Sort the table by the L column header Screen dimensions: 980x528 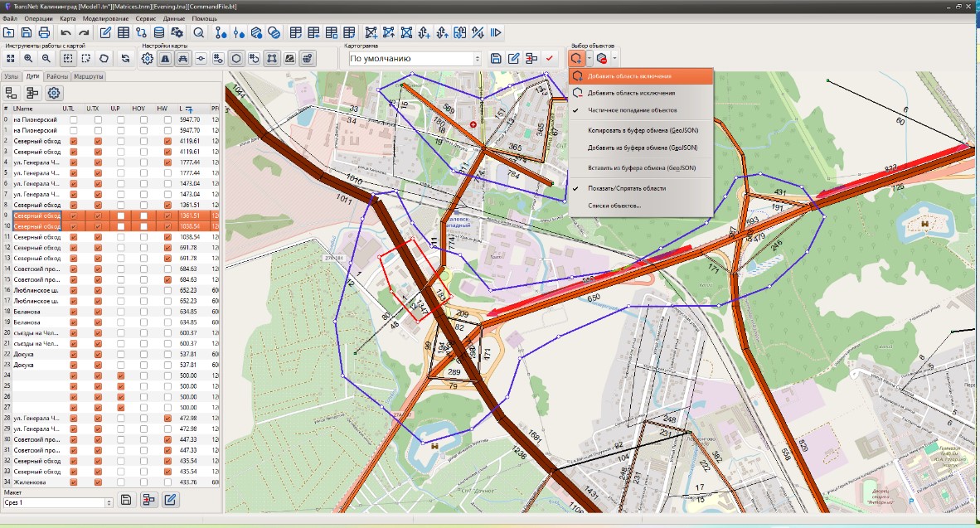coord(192,109)
